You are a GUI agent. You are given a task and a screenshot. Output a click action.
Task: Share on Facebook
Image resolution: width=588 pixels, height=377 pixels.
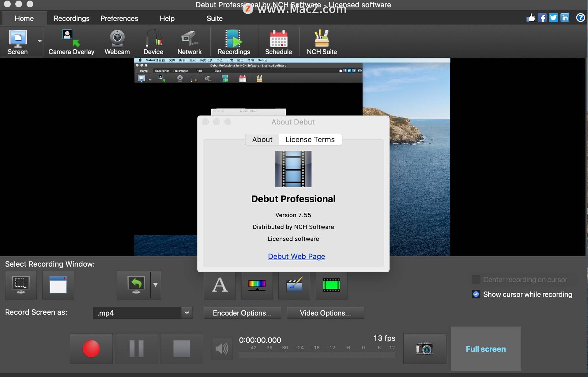point(542,18)
